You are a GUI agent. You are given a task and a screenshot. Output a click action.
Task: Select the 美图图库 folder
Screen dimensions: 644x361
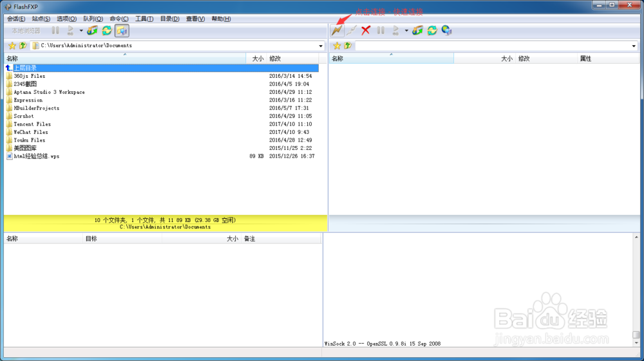[x=162, y=148]
